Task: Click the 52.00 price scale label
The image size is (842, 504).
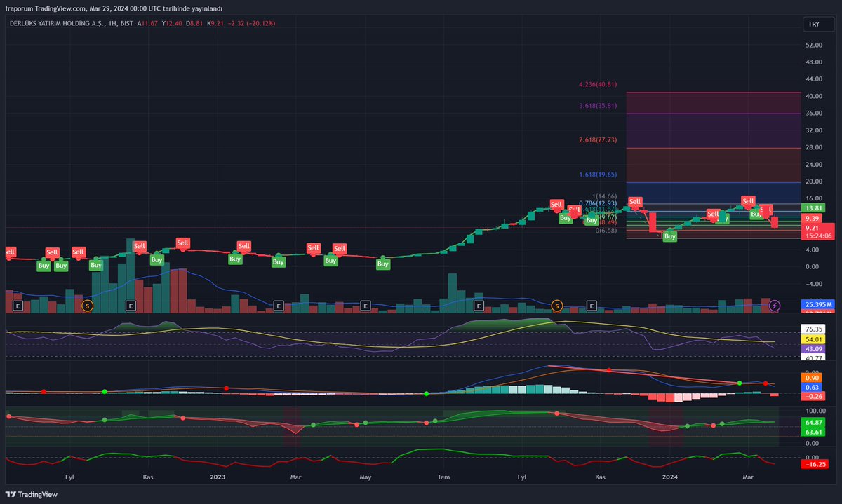Action: (814, 45)
